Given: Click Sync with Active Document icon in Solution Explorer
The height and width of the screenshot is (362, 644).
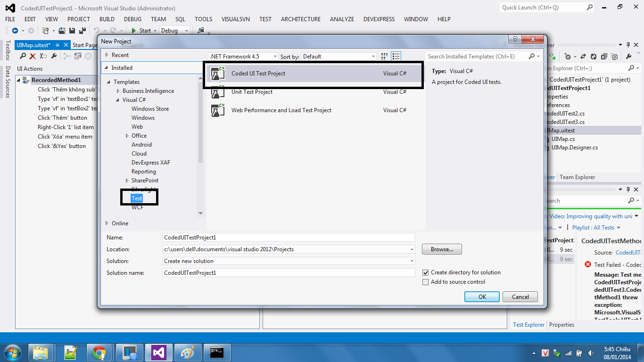Looking at the screenshot, I should (x=583, y=57).
